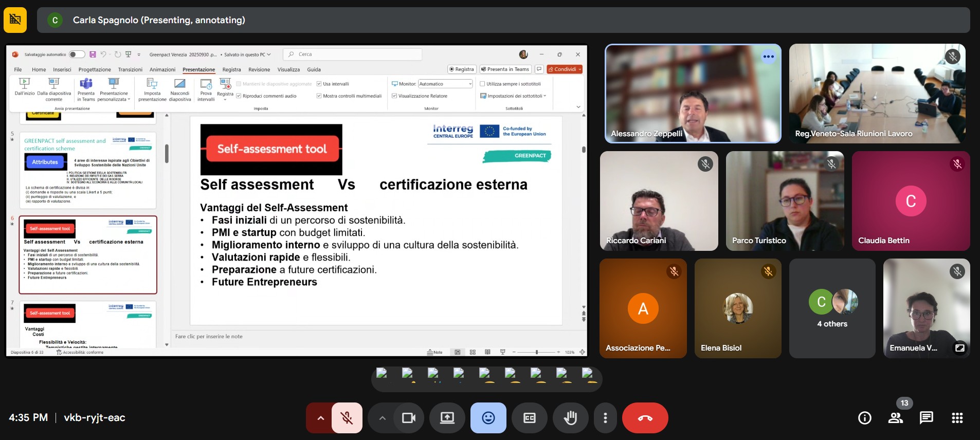Screen dimensions: 980x440
Task: Turn on closed captions
Action: [x=530, y=418]
